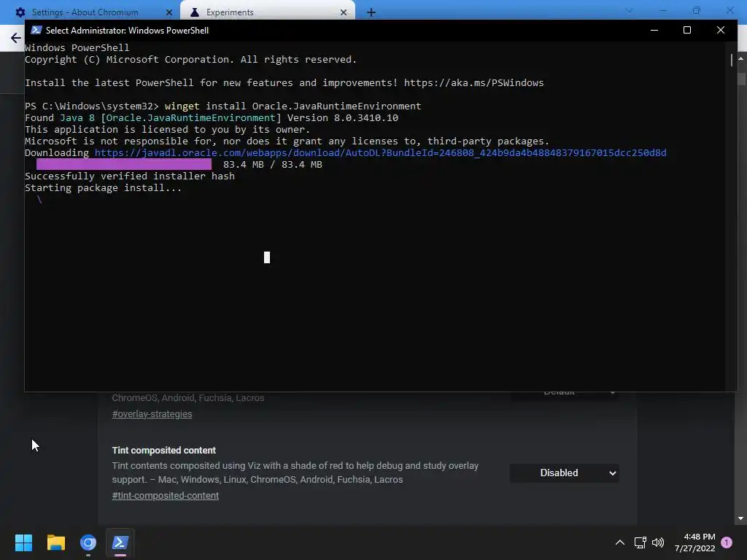Show hidden system tray icons
The height and width of the screenshot is (560, 747).
point(620,542)
